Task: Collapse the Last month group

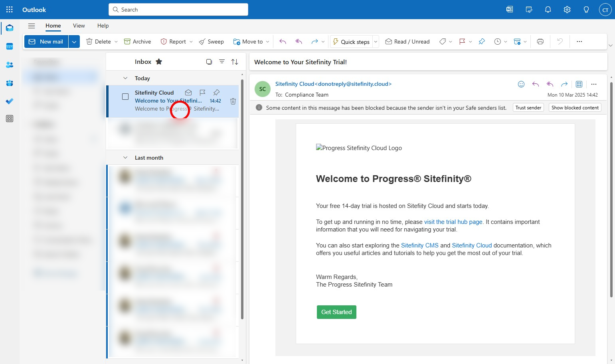Action: pyautogui.click(x=125, y=158)
